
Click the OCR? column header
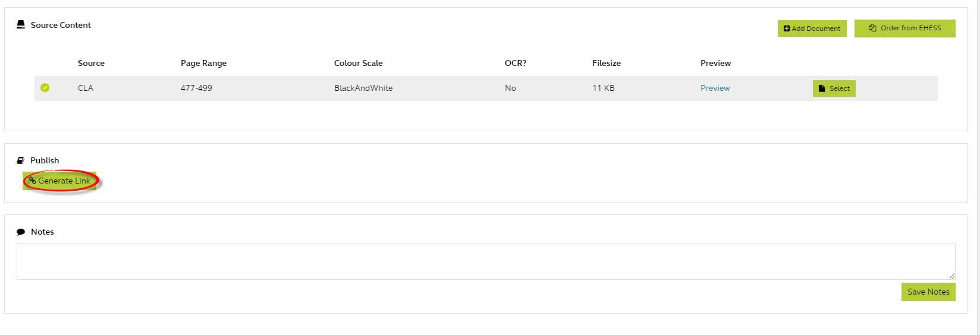click(x=515, y=63)
